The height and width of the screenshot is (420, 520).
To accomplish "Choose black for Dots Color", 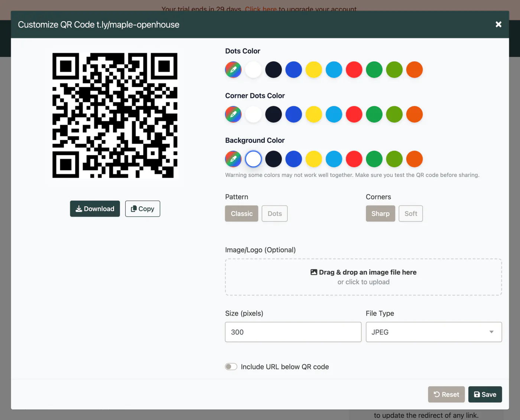I will (273, 70).
